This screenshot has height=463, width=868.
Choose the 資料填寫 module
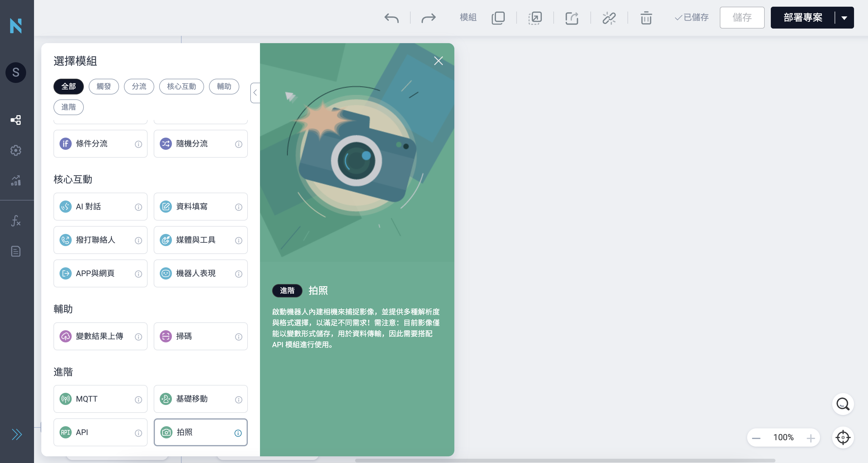(x=200, y=207)
